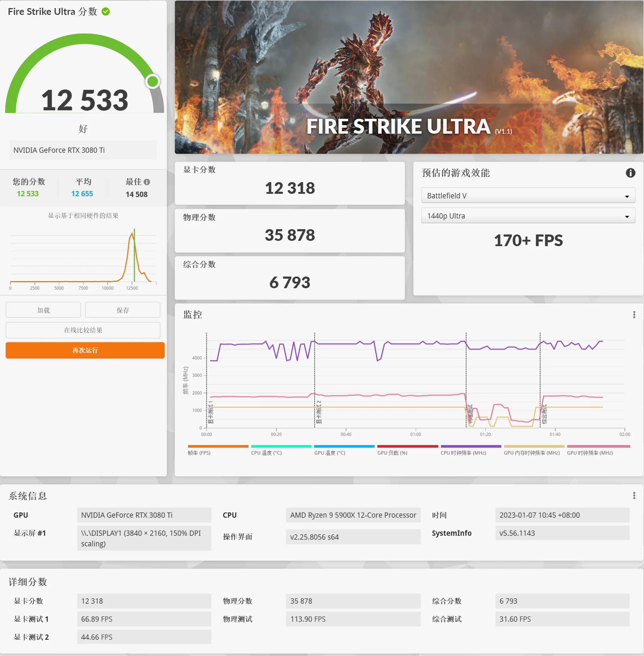The image size is (644, 656).
Task: Select detailed 显卡分数 value 12 318
Action: [144, 601]
